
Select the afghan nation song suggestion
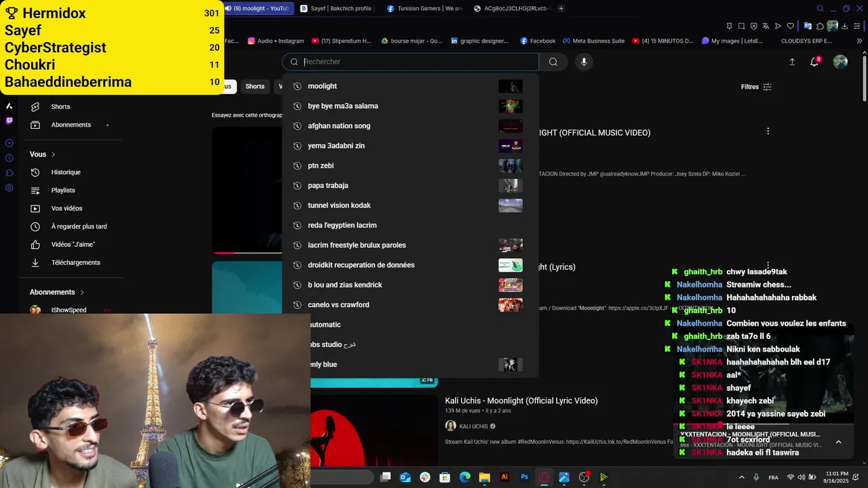410,125
